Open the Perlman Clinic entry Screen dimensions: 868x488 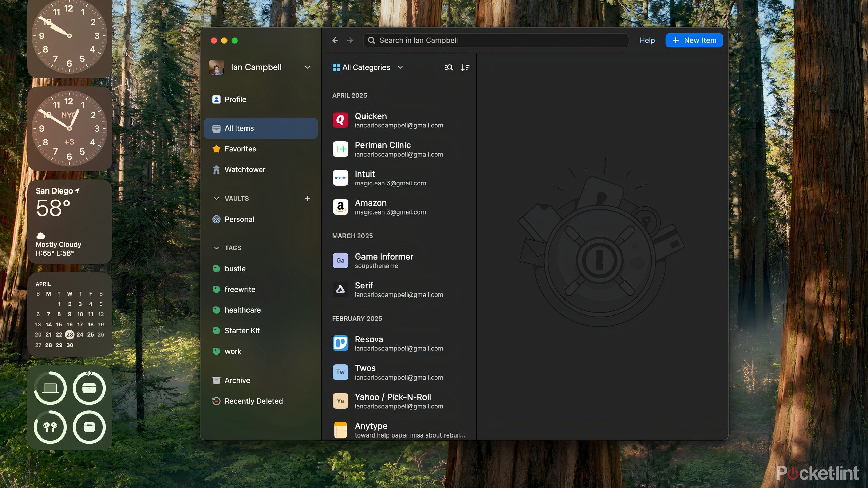(x=399, y=149)
